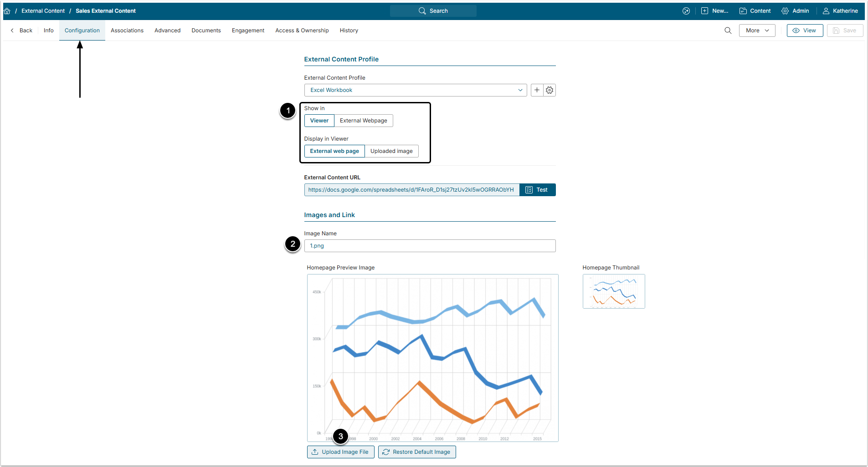Open the Access & Ownership tab
This screenshot has height=467, width=868.
(302, 30)
